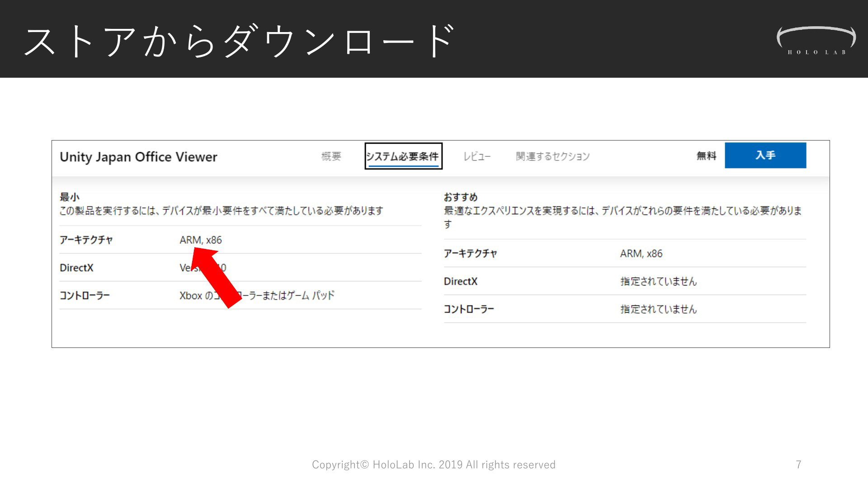Click the おすすめ heading
This screenshot has height=488, width=868.
coord(461,197)
